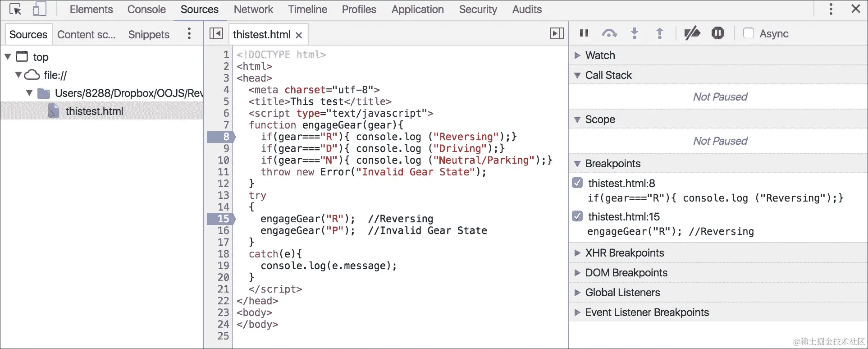Screen dimensions: 868x349
Task: Switch to the Console tab
Action: pos(146,9)
